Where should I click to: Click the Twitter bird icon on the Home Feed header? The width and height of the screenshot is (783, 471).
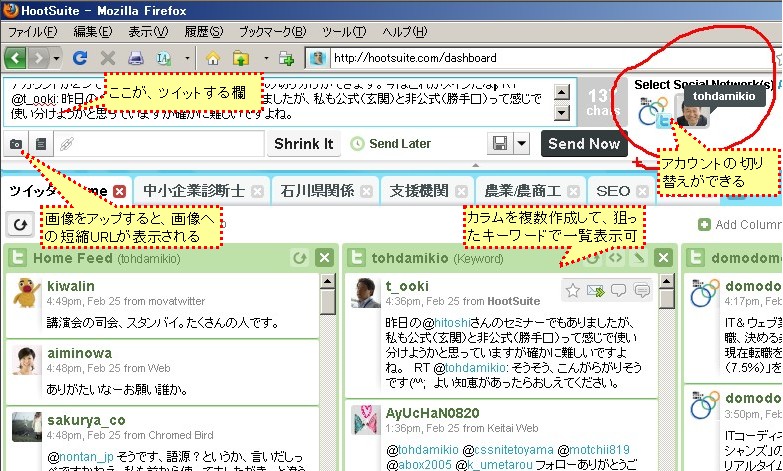(x=17, y=258)
